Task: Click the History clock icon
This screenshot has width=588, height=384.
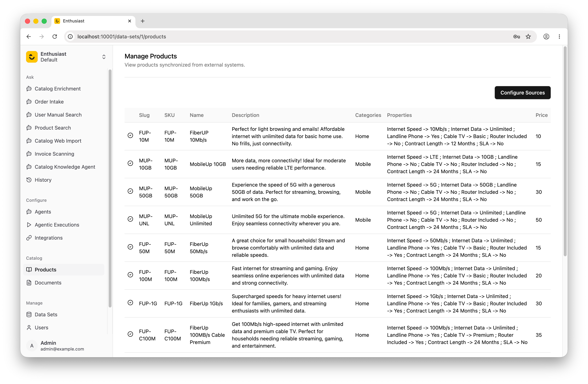Action: (29, 180)
